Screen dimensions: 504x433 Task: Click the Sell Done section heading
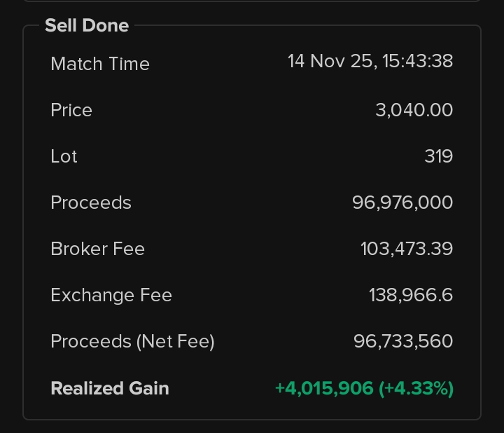(x=87, y=26)
